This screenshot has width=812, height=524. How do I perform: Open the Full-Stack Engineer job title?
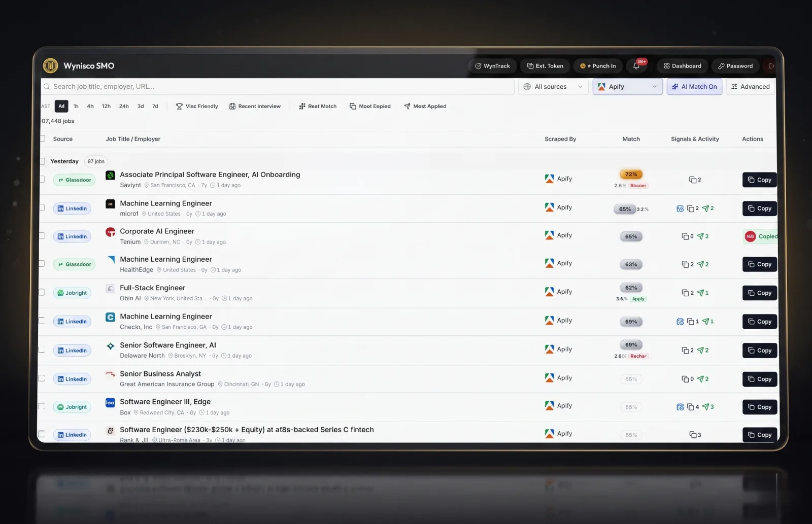[153, 288]
